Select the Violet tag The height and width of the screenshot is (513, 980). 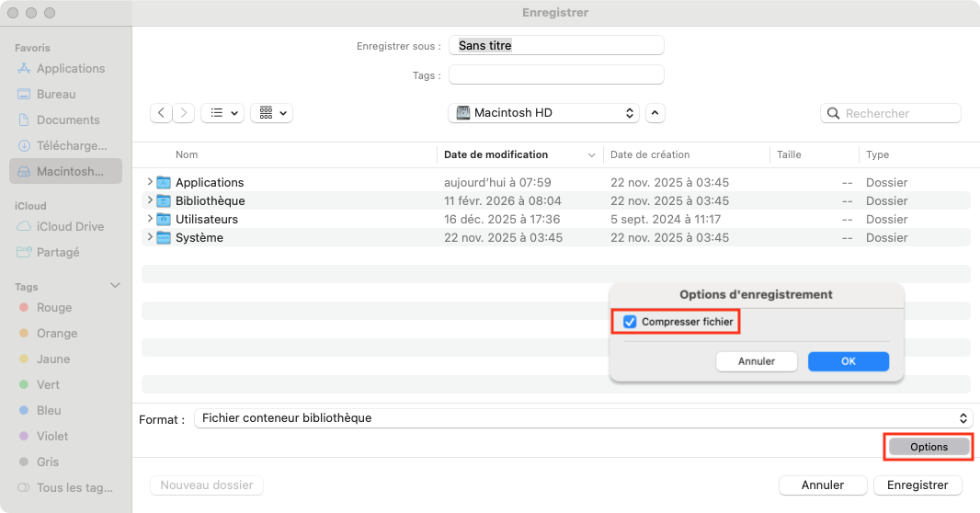click(44, 436)
